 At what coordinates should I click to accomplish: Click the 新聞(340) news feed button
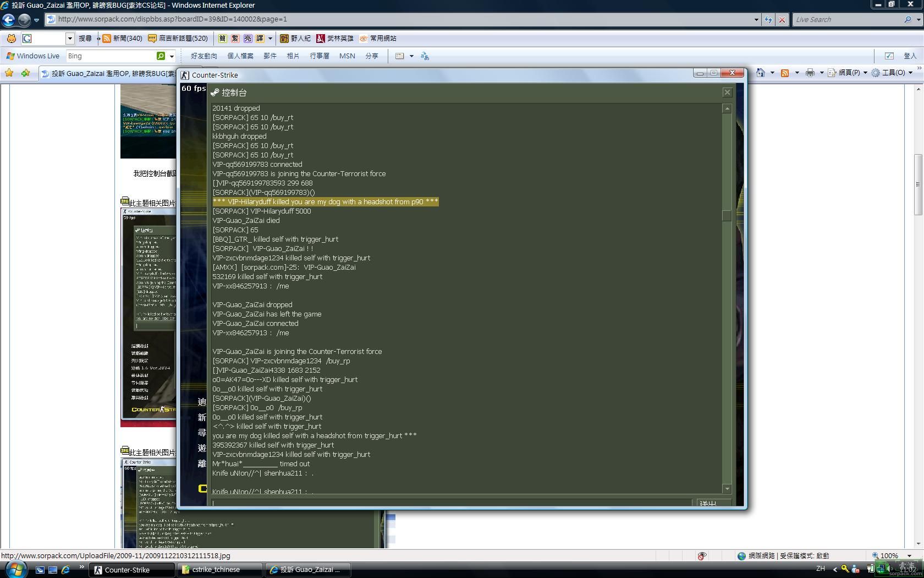pyautogui.click(x=123, y=39)
